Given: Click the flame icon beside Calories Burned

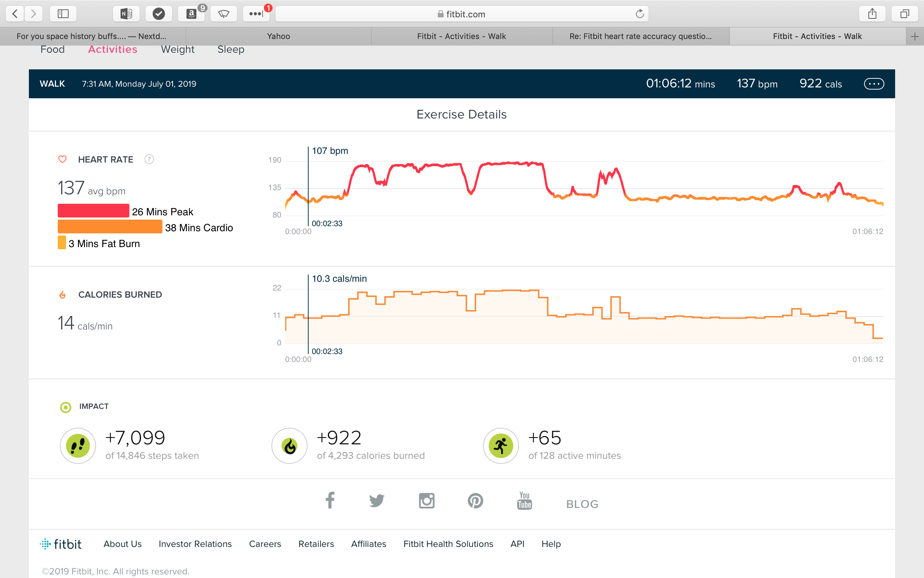Looking at the screenshot, I should point(62,295).
